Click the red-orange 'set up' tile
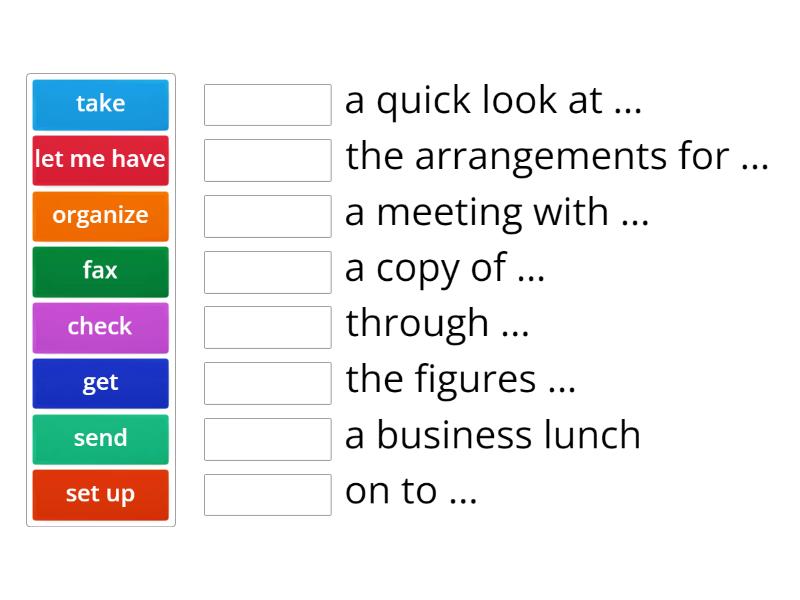The width and height of the screenshot is (800, 600). pos(100,494)
